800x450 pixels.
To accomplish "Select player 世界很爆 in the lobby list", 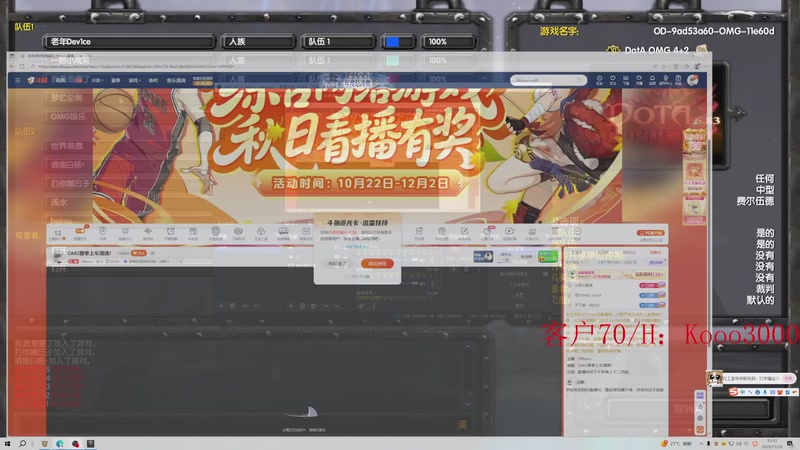I will click(x=67, y=146).
